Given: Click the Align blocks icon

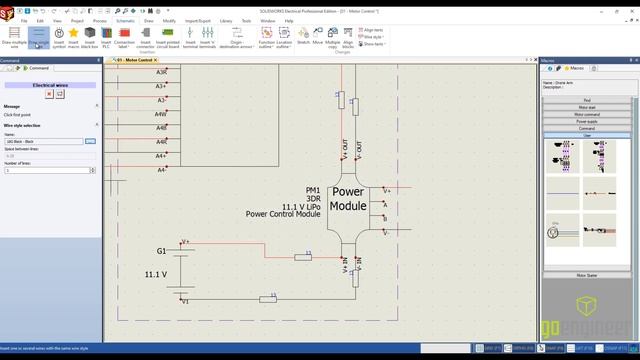Looking at the screenshot, I should (x=348, y=38).
